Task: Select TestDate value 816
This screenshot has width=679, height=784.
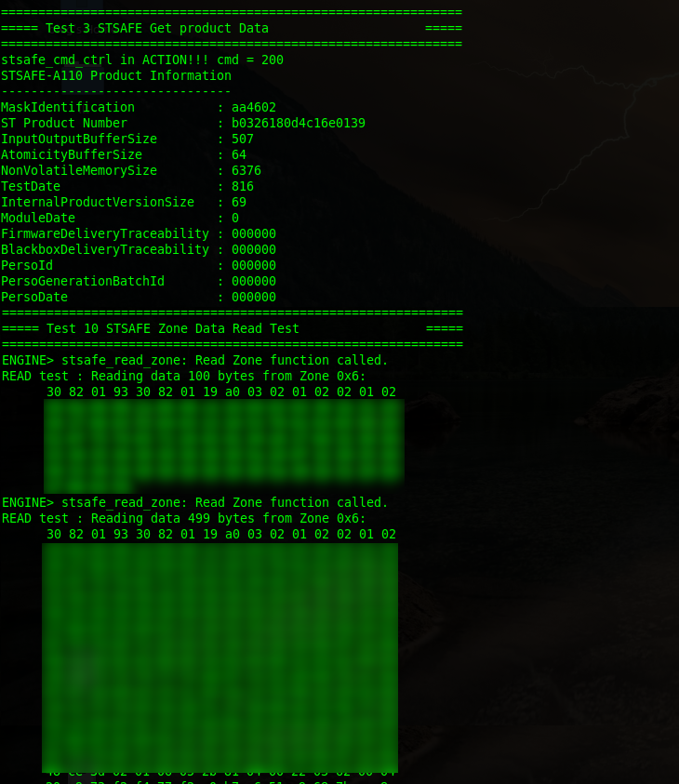Action: 243,187
